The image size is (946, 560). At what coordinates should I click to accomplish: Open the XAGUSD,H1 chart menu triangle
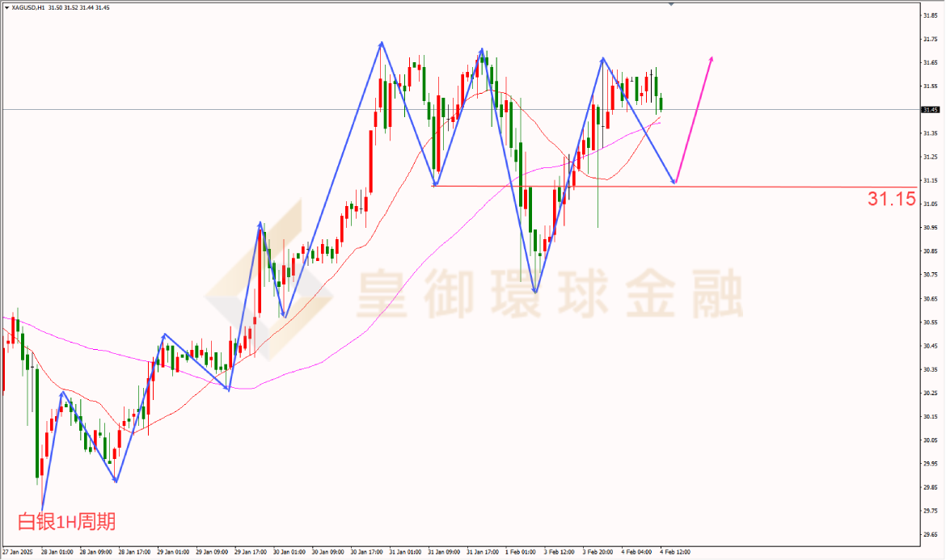click(x=6, y=8)
